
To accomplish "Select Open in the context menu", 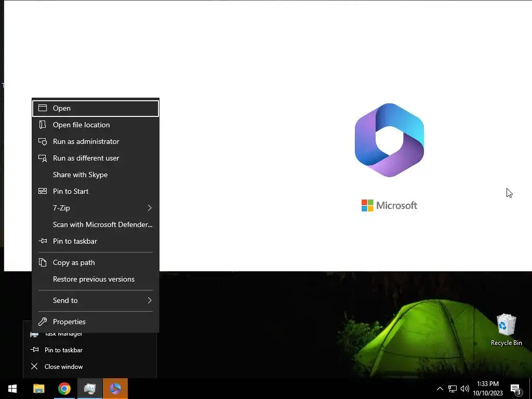I will (96, 108).
